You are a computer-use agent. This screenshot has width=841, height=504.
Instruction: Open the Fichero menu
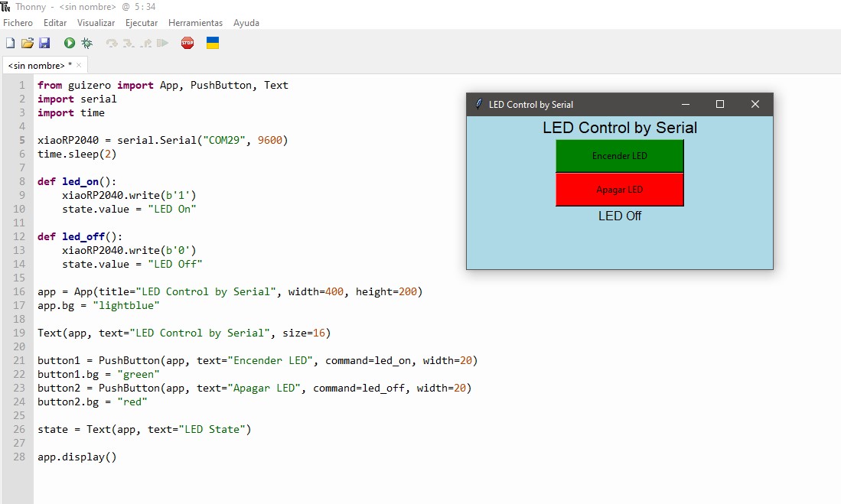(18, 22)
